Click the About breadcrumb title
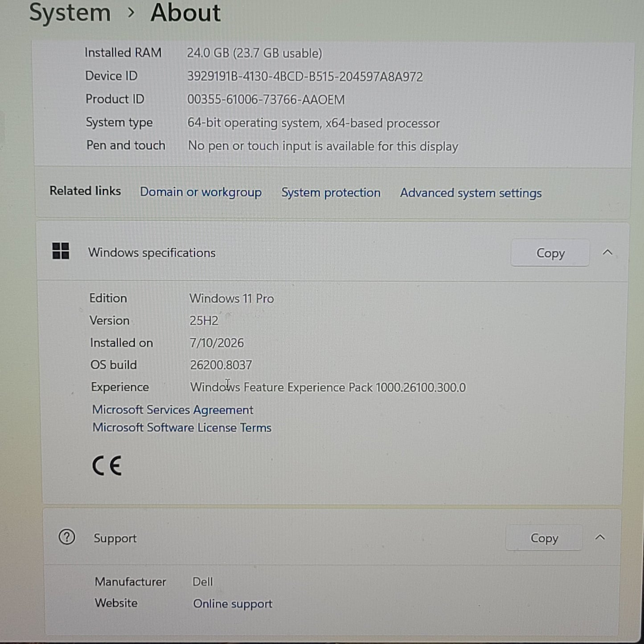 click(185, 12)
